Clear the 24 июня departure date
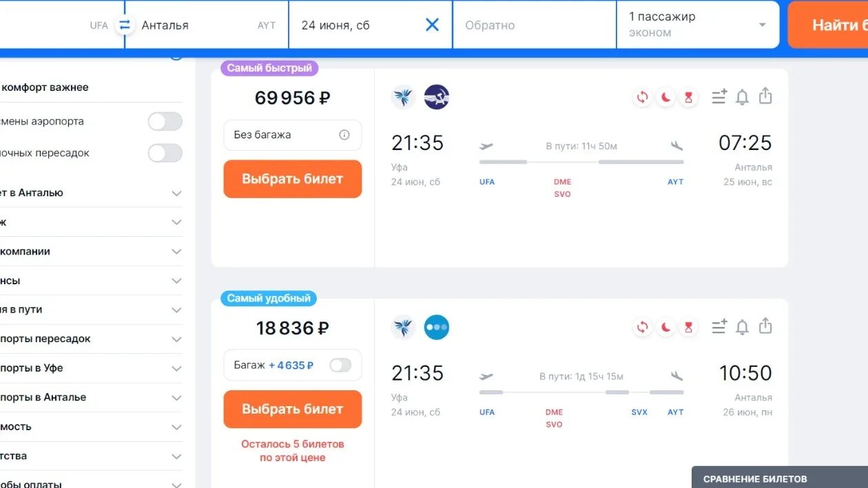Image resolution: width=868 pixels, height=488 pixels. pyautogui.click(x=432, y=25)
